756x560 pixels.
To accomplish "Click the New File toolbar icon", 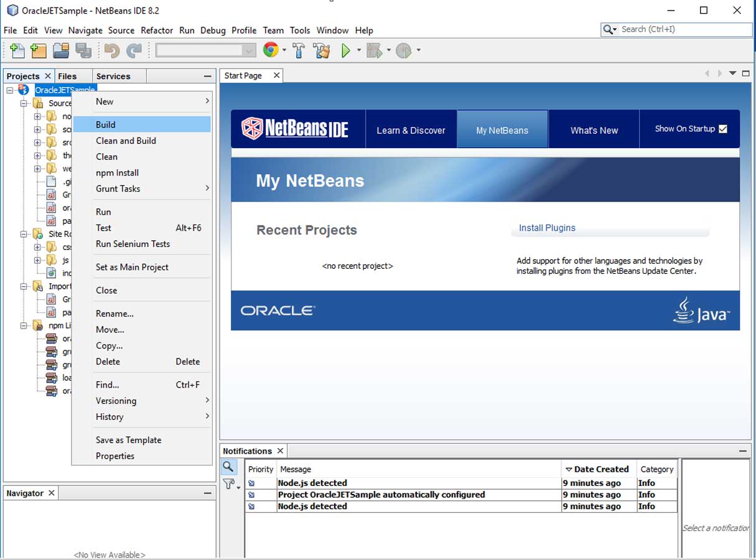I will [17, 51].
